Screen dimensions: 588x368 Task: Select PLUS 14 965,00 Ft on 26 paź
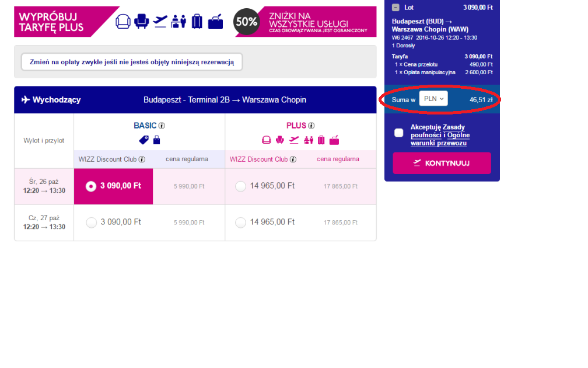click(x=240, y=186)
